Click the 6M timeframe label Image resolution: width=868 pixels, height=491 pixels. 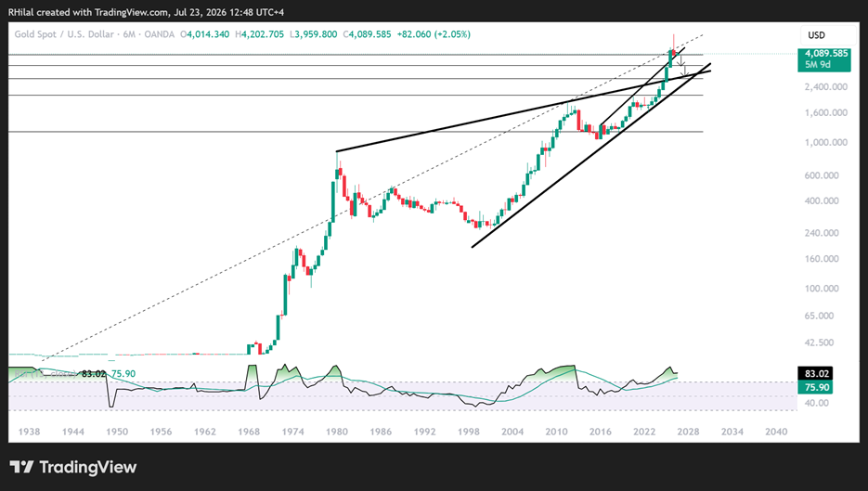[128, 34]
